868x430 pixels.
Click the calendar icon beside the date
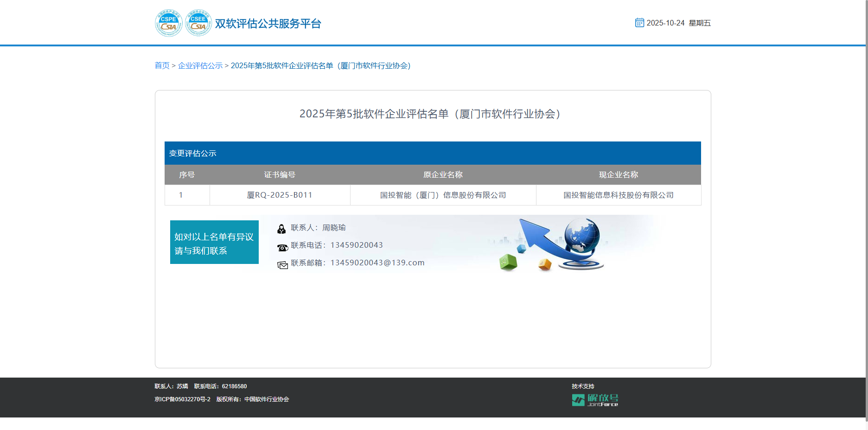pos(639,23)
